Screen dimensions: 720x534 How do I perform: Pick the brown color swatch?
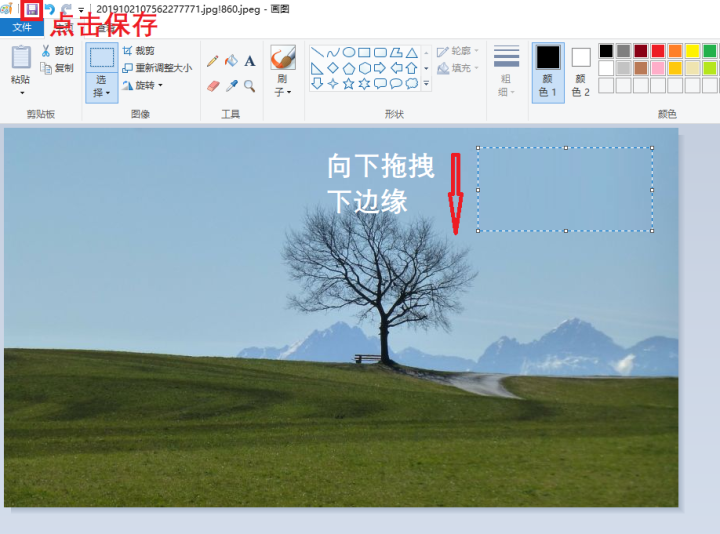pos(641,68)
